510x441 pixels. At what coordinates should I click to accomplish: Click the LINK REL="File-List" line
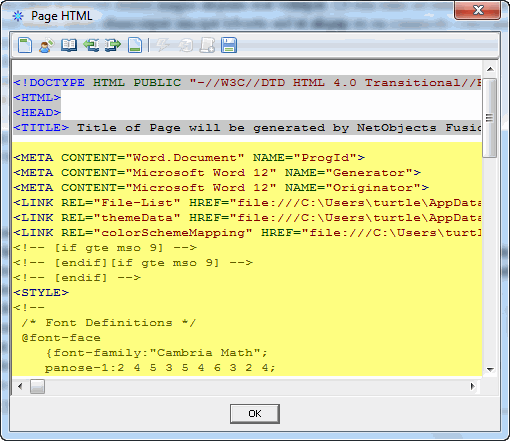tap(247, 203)
